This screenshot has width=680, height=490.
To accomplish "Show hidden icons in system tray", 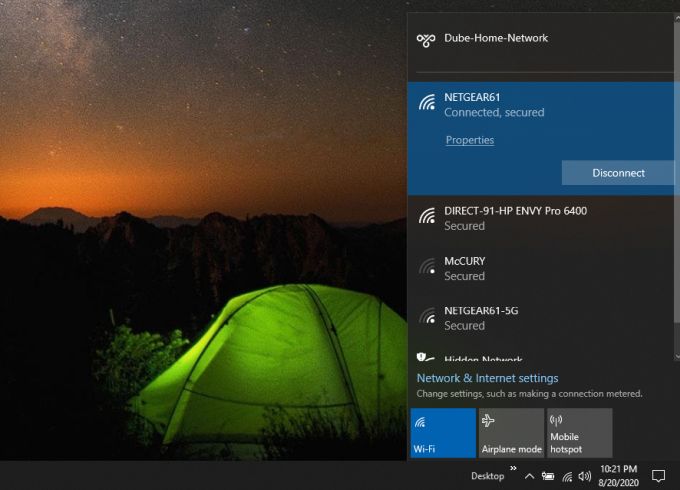I will (529, 476).
